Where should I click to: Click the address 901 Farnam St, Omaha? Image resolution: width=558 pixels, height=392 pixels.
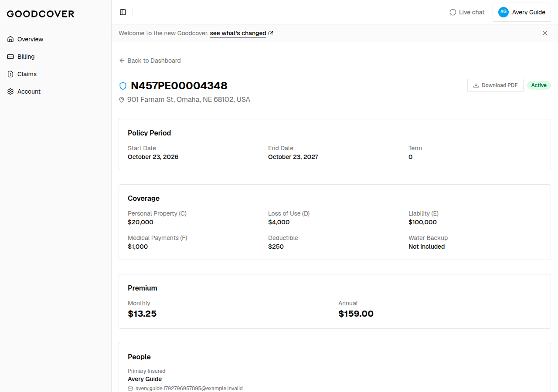[189, 100]
